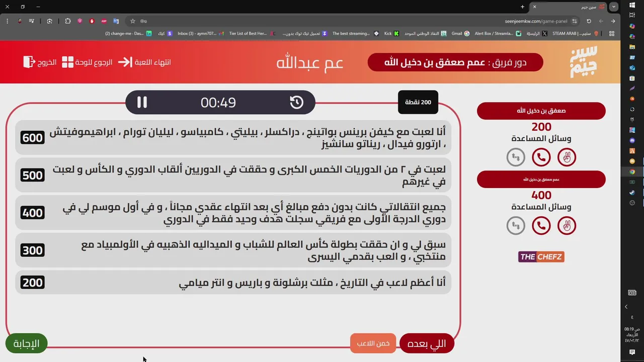Bookmark this page with star icon
Viewport: 644px width, 362px height.
(133, 21)
